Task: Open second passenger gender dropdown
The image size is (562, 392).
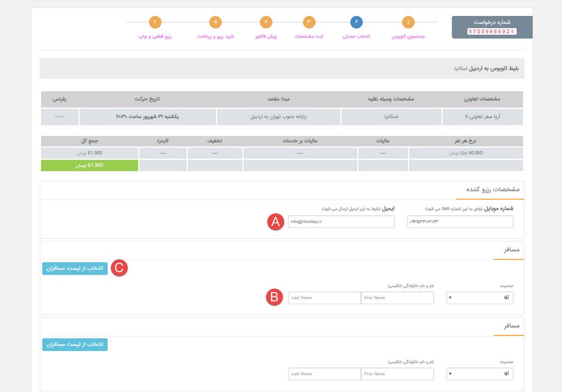Action: [480, 374]
